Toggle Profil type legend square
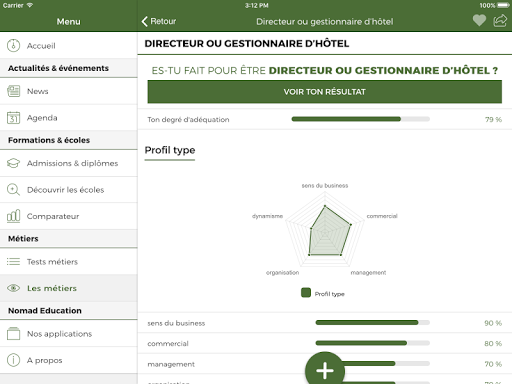 (x=306, y=293)
